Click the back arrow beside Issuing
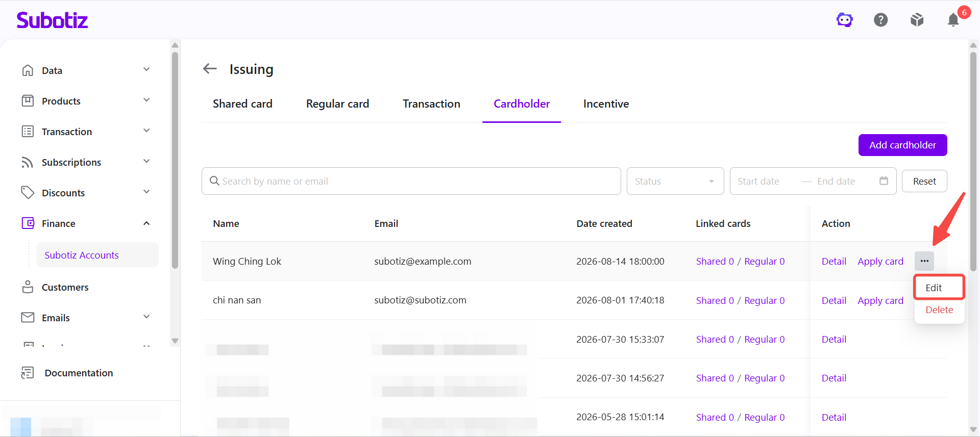Viewport: 980px width, 437px height. (x=210, y=68)
